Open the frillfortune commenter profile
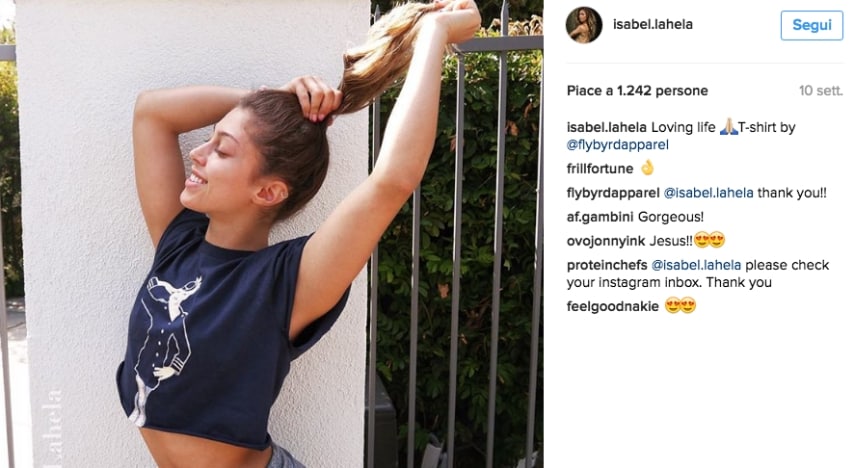 [600, 169]
